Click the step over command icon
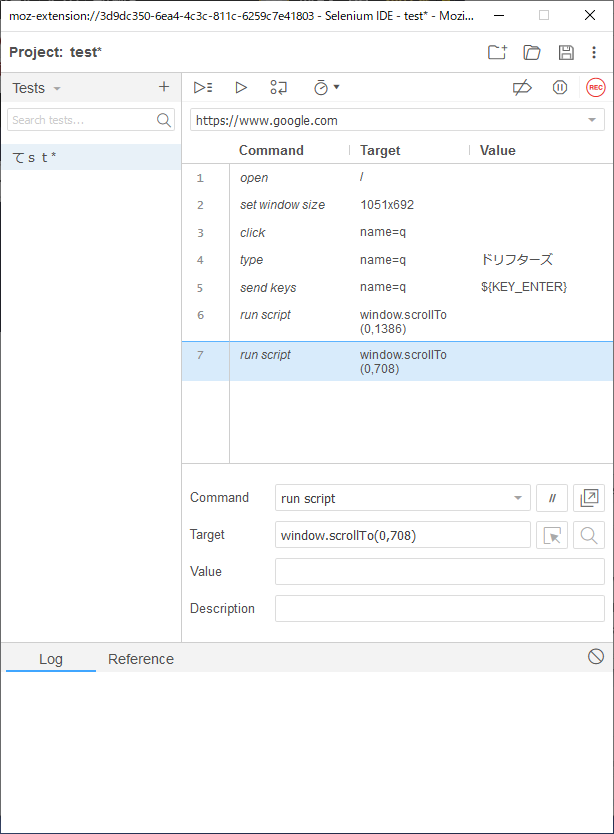The image size is (614, 834). [279, 88]
